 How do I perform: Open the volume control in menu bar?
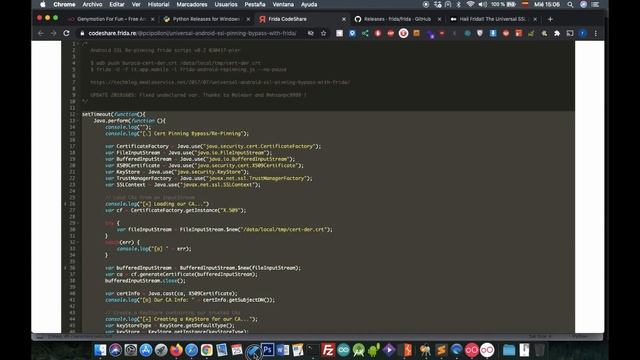[x=482, y=4]
